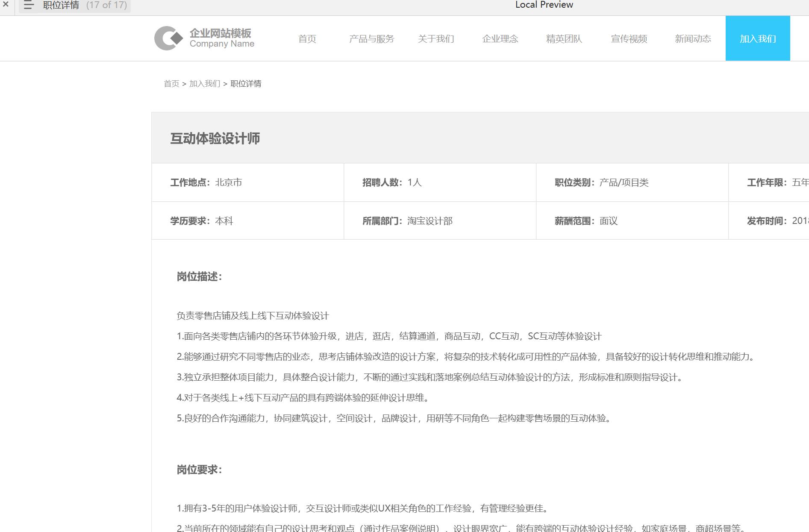Click the 职位类别：产品/项目类 cell
This screenshot has height=532, width=809.
point(632,182)
